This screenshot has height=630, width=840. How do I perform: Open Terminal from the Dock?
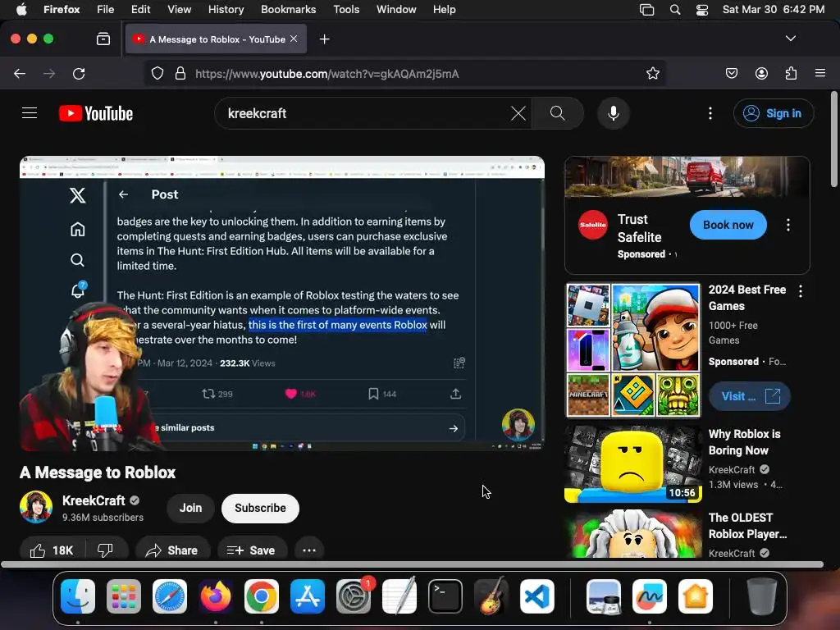(x=445, y=596)
